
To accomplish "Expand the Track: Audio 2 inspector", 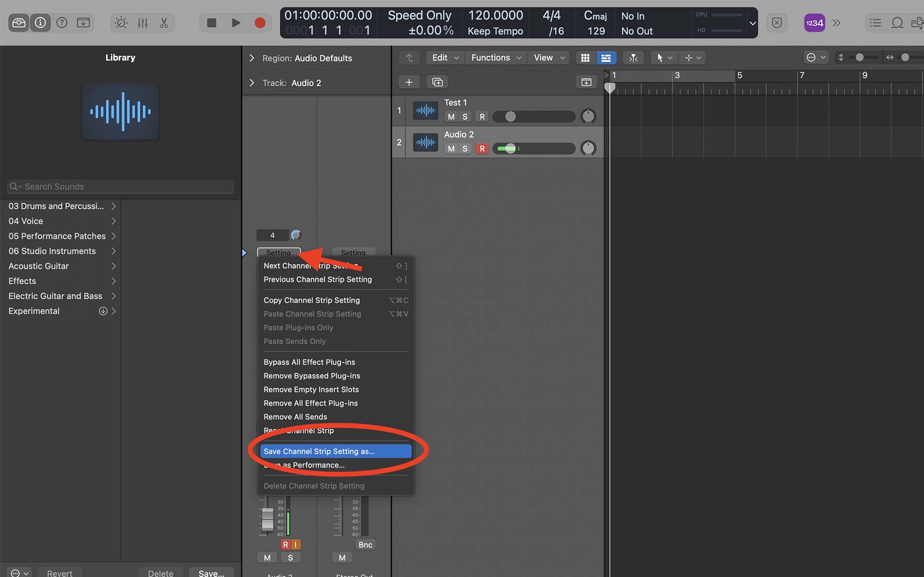I will pos(252,83).
